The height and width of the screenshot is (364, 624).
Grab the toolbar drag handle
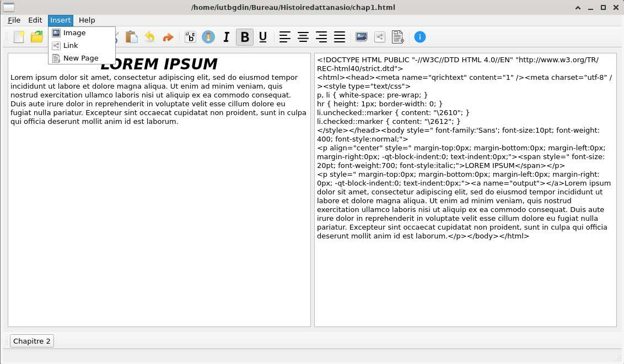(7, 37)
